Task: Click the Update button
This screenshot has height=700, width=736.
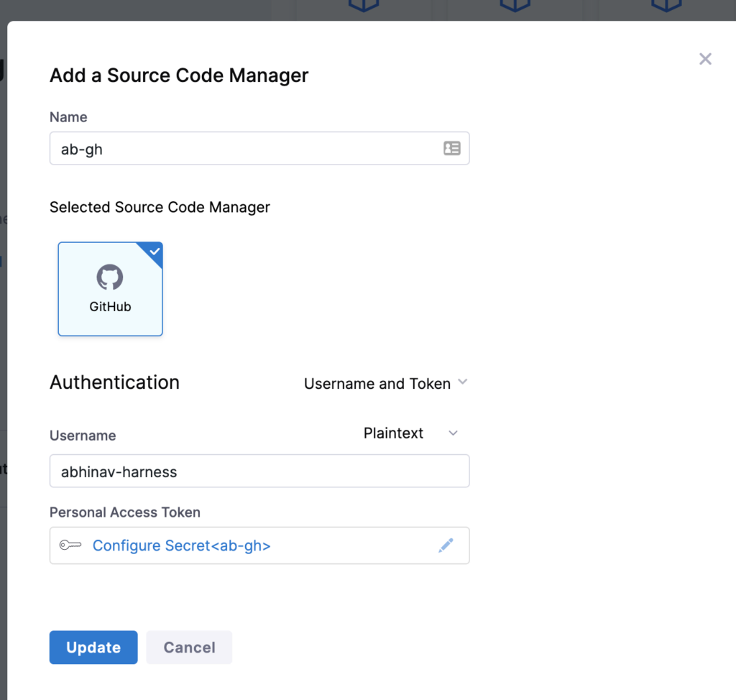Action: click(x=93, y=648)
